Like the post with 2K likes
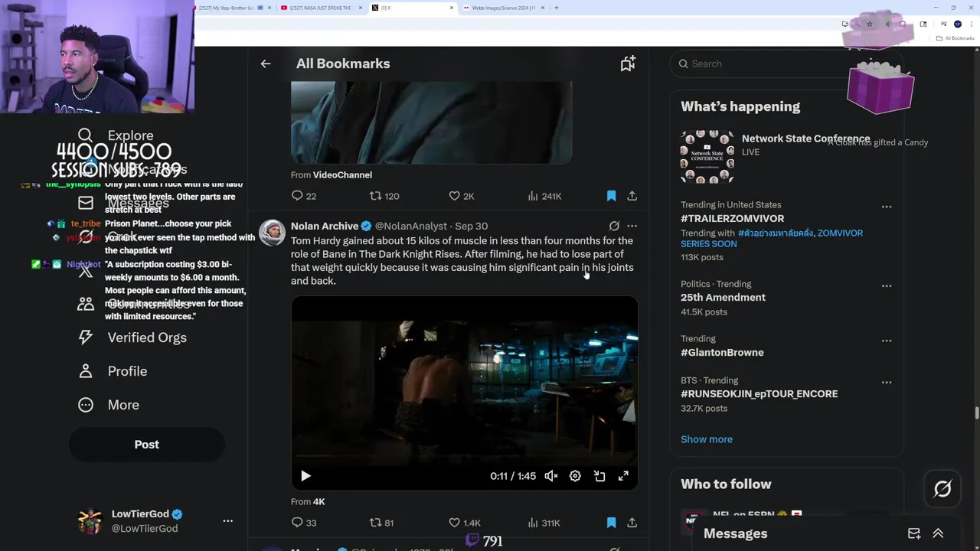 click(462, 196)
